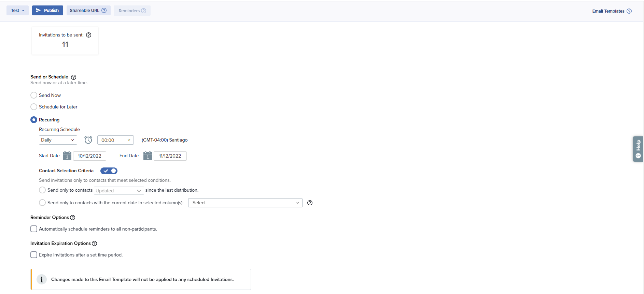644x294 pixels.
Task: Choose Schedule for Later option
Action: pos(34,107)
